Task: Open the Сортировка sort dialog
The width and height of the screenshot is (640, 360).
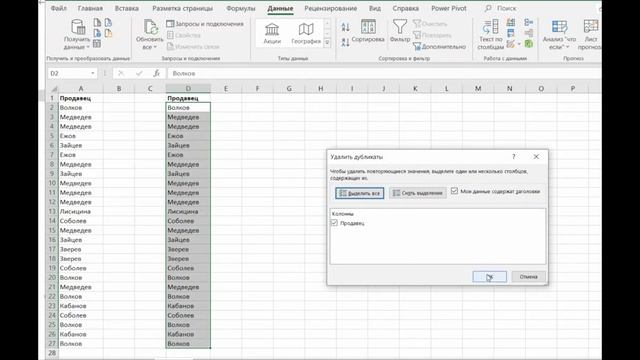Action: pyautogui.click(x=368, y=31)
